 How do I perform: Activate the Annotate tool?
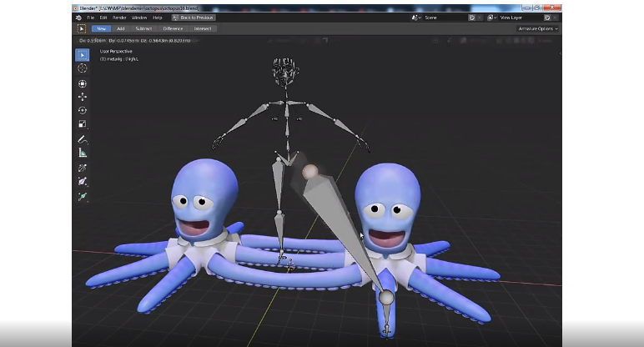pyautogui.click(x=83, y=138)
